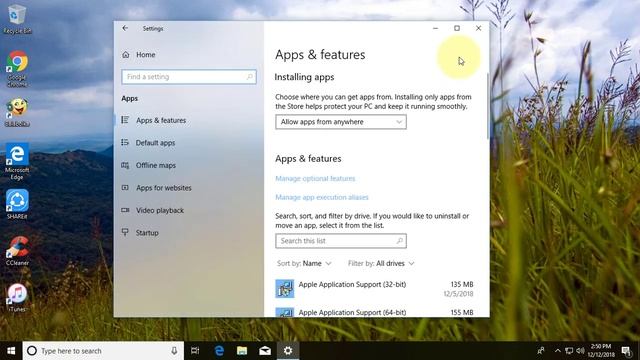Click the Settings window vertical scrollbar

pos(487,106)
